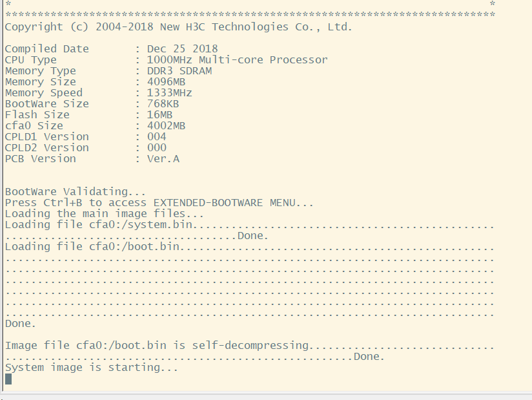Viewport: 532px width, 400px height.
Task: Click the "Press Ctrl+B to access EXTENDED-BOOTWARE MENU" line
Action: 159,203
